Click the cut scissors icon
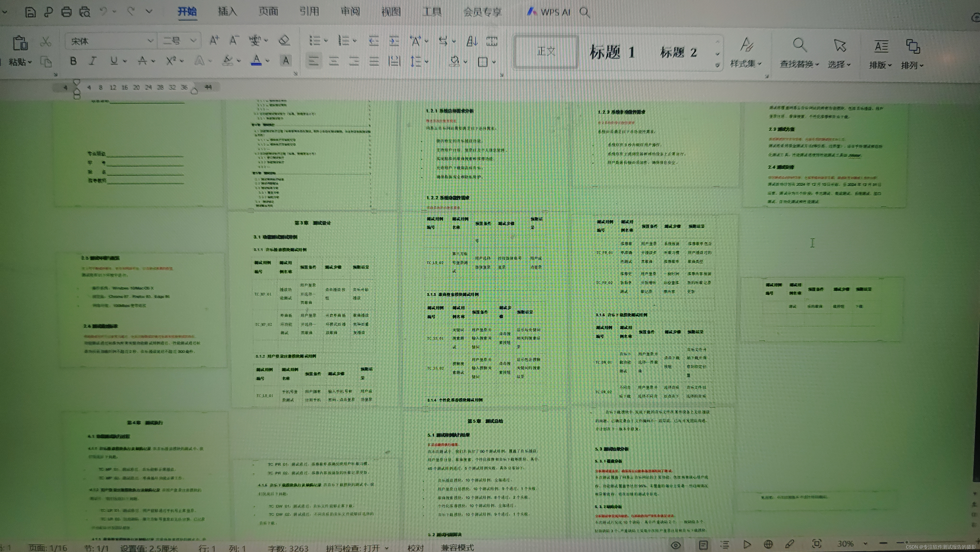Viewport: 980px width, 552px height. [x=46, y=42]
